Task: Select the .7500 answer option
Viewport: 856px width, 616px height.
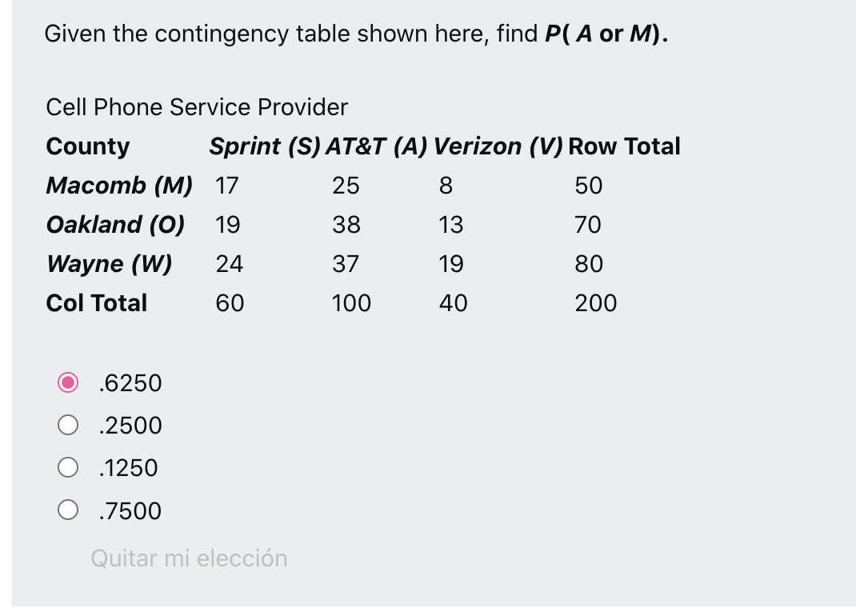Action: click(69, 510)
